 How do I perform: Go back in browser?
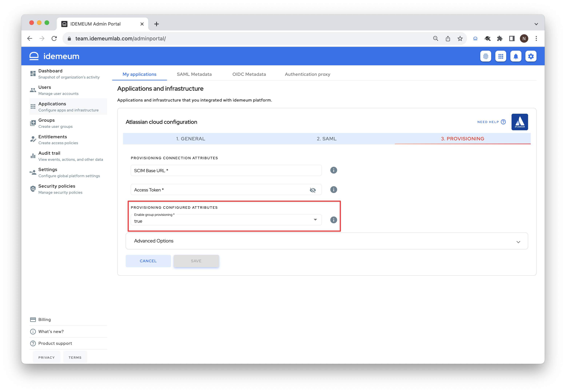[30, 38]
